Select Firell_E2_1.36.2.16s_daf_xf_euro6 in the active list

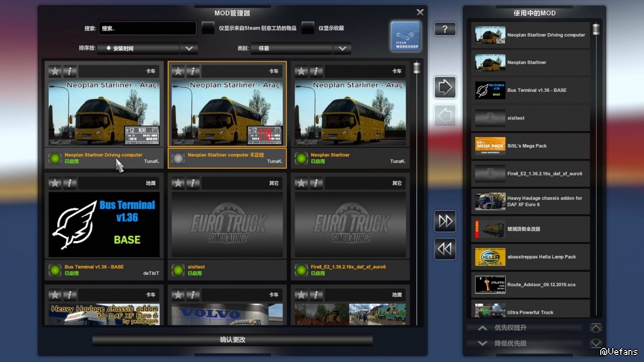pos(530,174)
